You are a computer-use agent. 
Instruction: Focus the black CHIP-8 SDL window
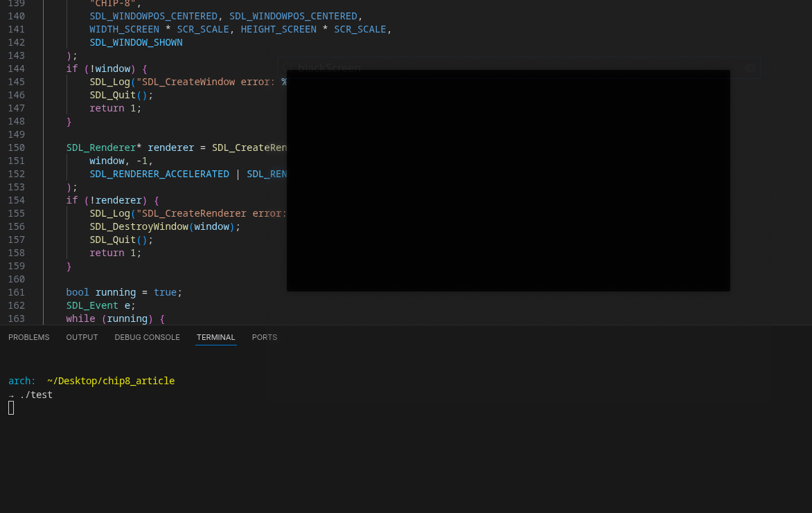tap(509, 181)
